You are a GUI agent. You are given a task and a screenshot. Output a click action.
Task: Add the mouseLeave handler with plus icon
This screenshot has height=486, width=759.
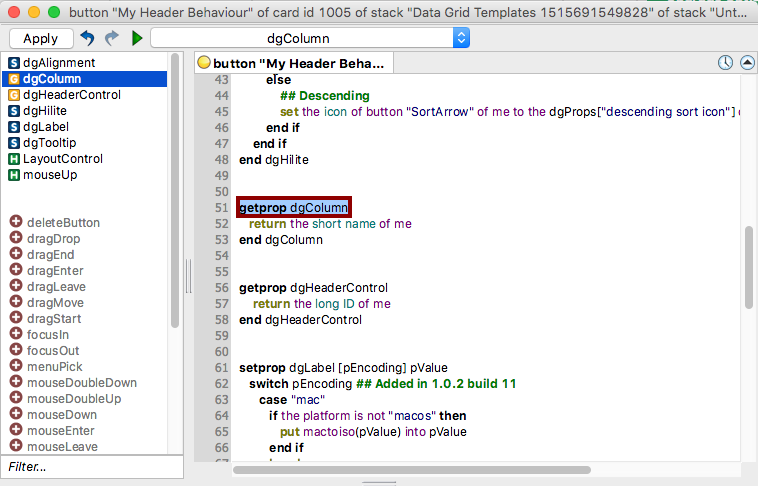click(16, 445)
